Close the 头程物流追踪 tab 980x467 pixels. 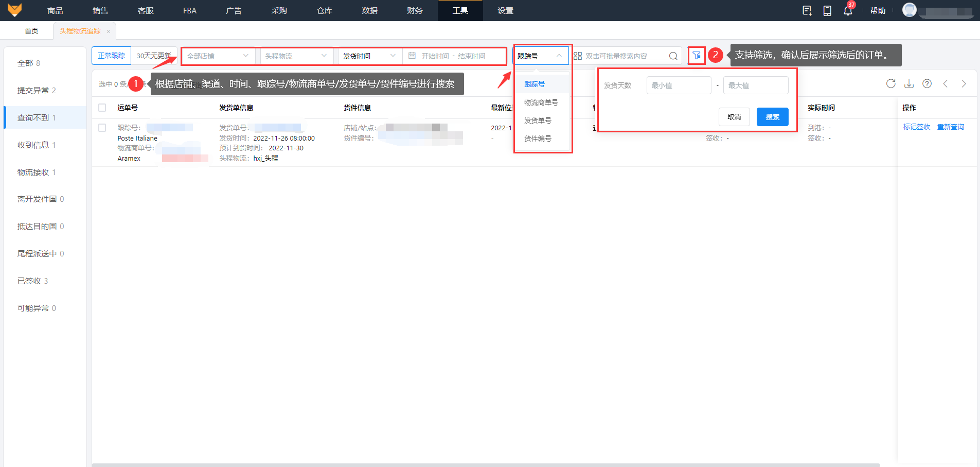tap(108, 31)
